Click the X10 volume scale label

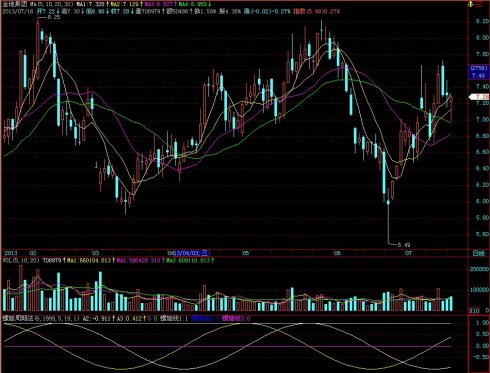tap(474, 311)
